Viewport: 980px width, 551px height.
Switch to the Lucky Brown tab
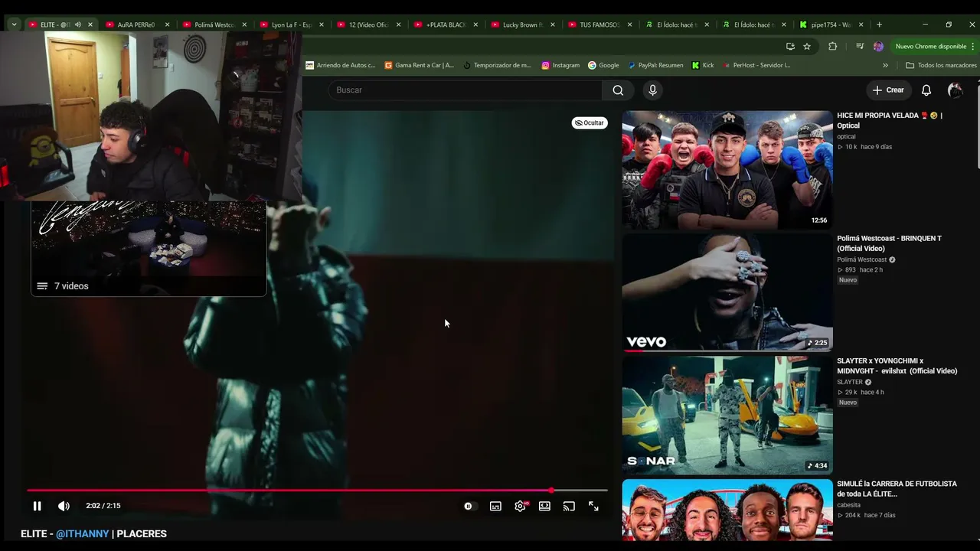pos(522,24)
